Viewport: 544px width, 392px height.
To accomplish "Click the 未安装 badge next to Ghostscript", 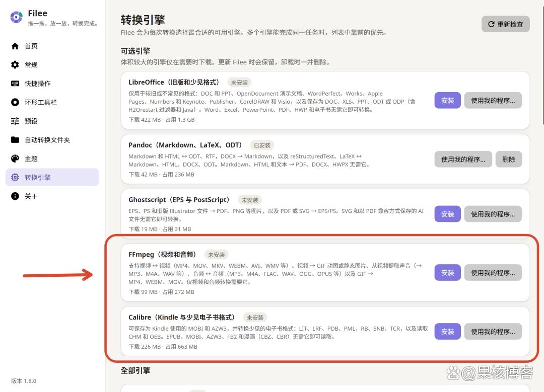I will pyautogui.click(x=250, y=200).
